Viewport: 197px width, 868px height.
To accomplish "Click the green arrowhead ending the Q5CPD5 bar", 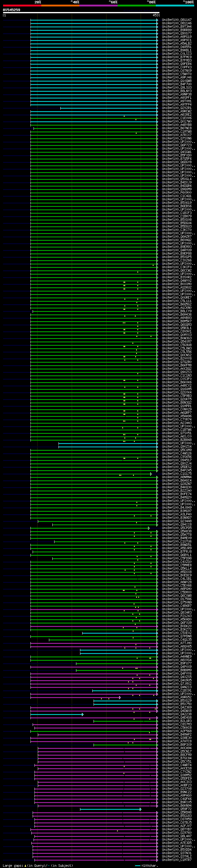I will [149, 528].
